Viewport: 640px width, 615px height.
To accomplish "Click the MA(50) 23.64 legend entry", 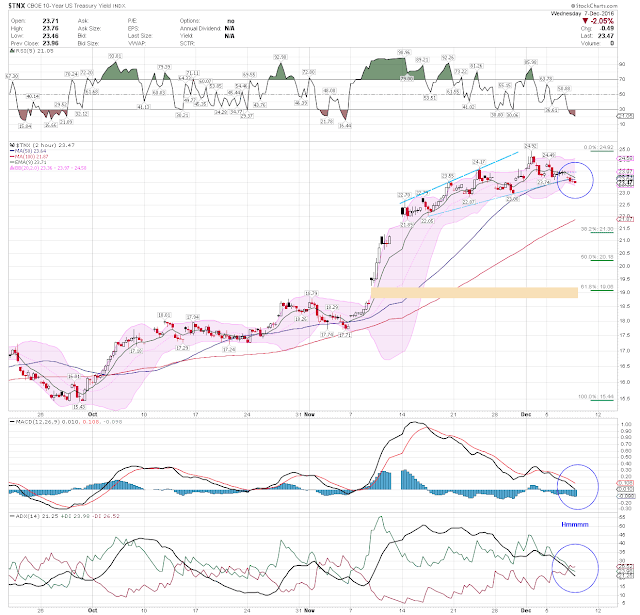I will pyautogui.click(x=28, y=151).
